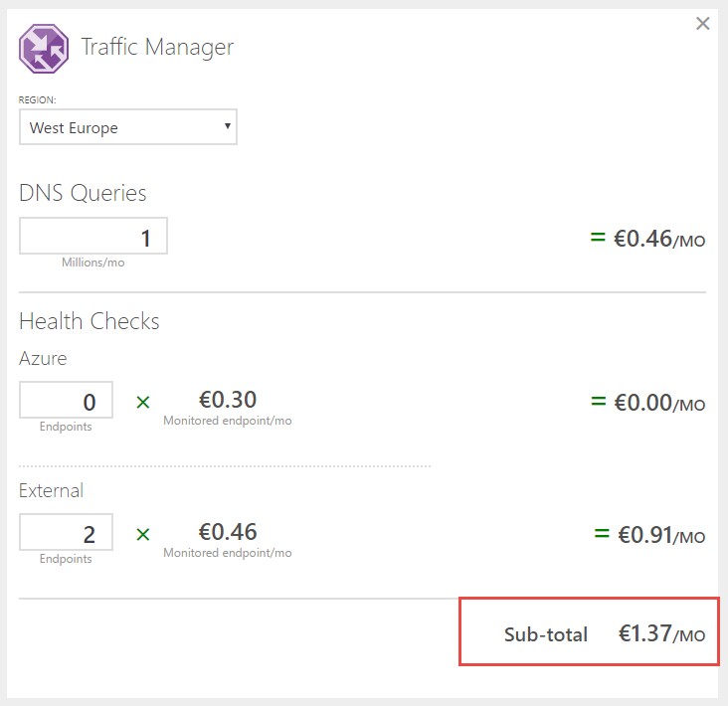Click the Traffic Manager title text

coord(157,47)
